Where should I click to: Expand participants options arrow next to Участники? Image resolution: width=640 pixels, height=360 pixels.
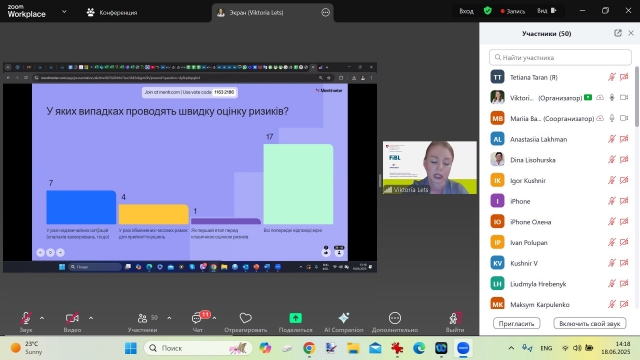[169, 318]
